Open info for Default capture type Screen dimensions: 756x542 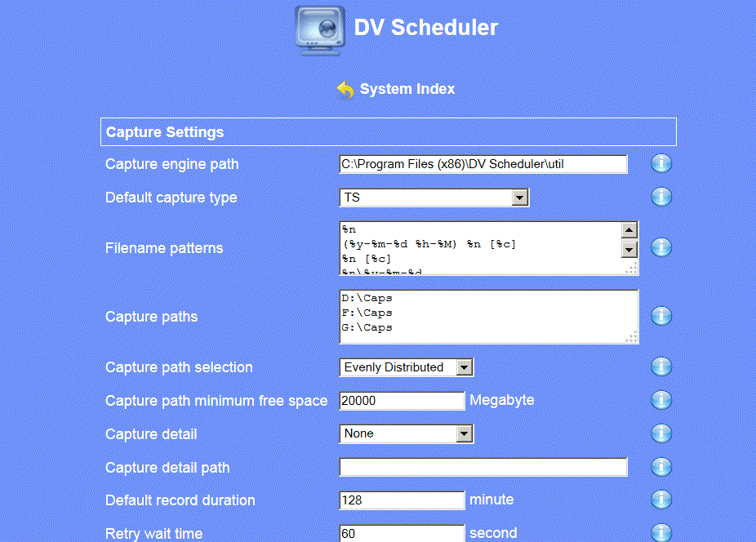tap(661, 197)
